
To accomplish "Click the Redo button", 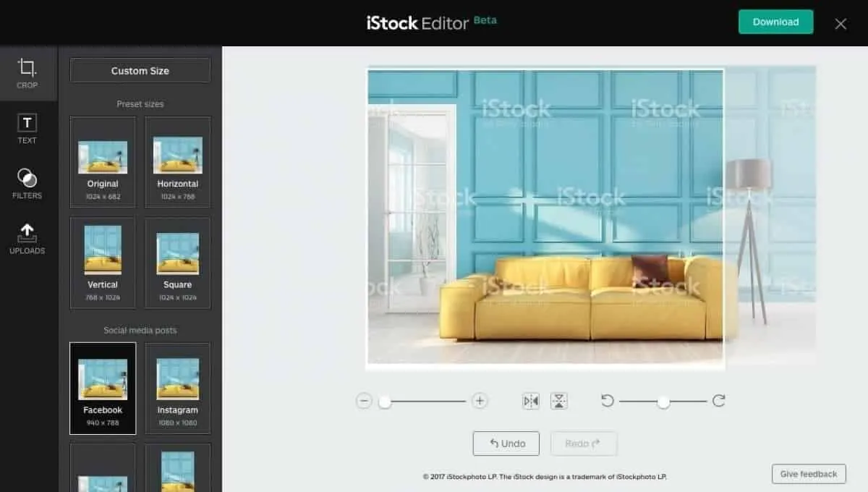I will (x=584, y=444).
